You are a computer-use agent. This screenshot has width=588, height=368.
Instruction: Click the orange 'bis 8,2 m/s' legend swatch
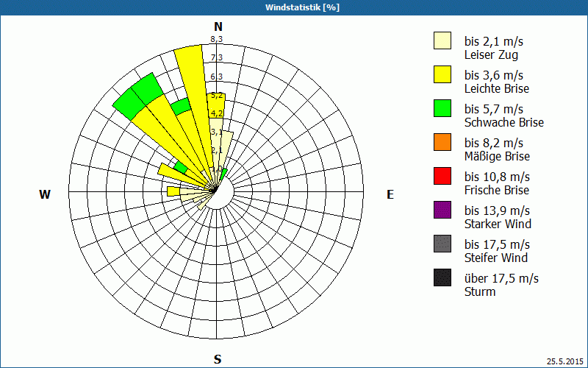(442, 142)
